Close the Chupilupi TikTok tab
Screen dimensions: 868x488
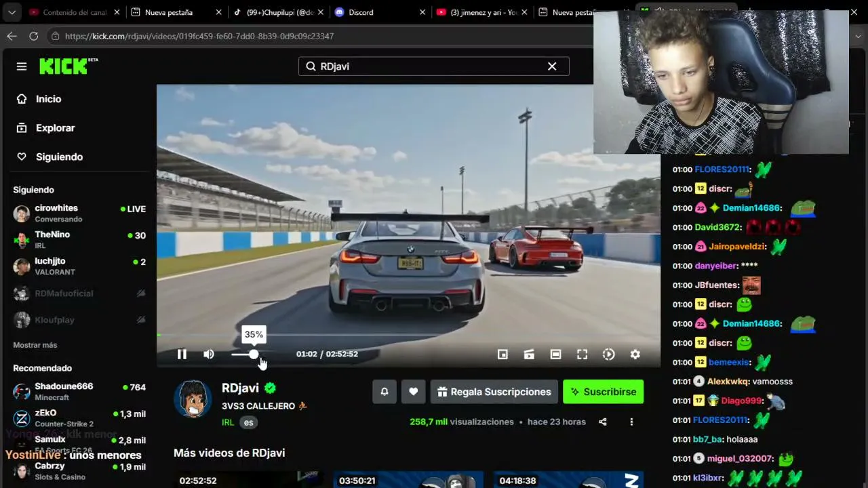click(321, 12)
